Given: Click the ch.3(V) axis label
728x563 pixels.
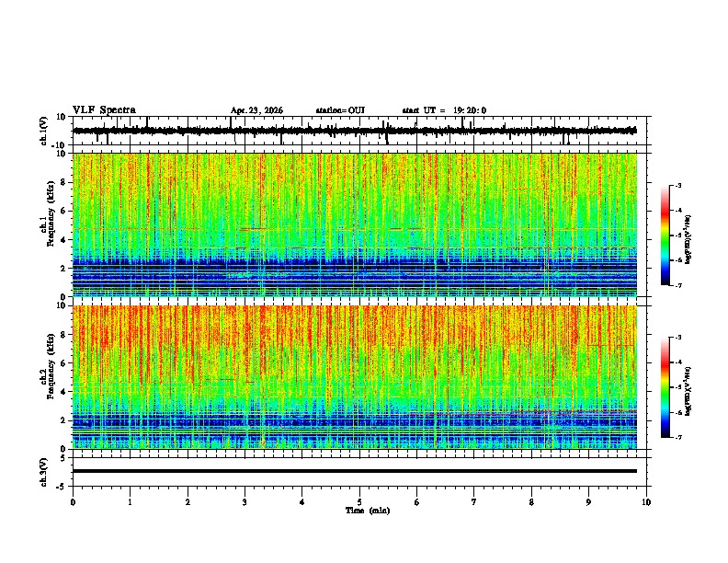Looking at the screenshot, I should (44, 472).
